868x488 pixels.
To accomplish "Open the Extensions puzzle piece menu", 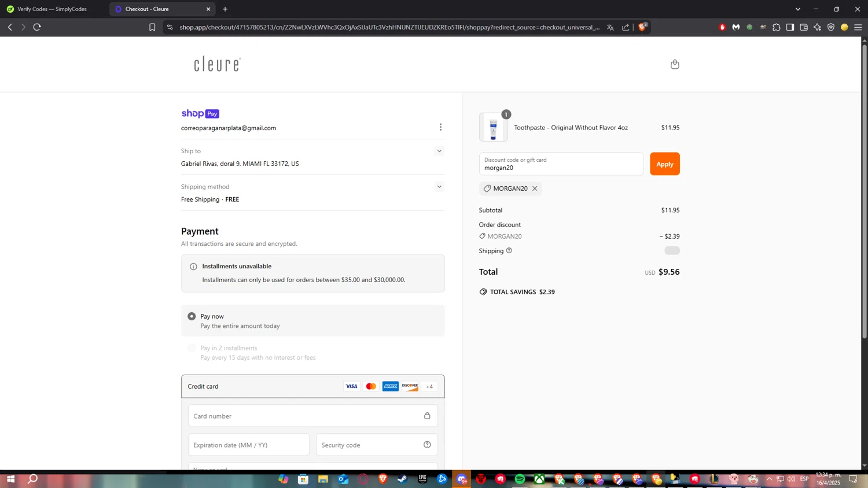I will point(777,27).
